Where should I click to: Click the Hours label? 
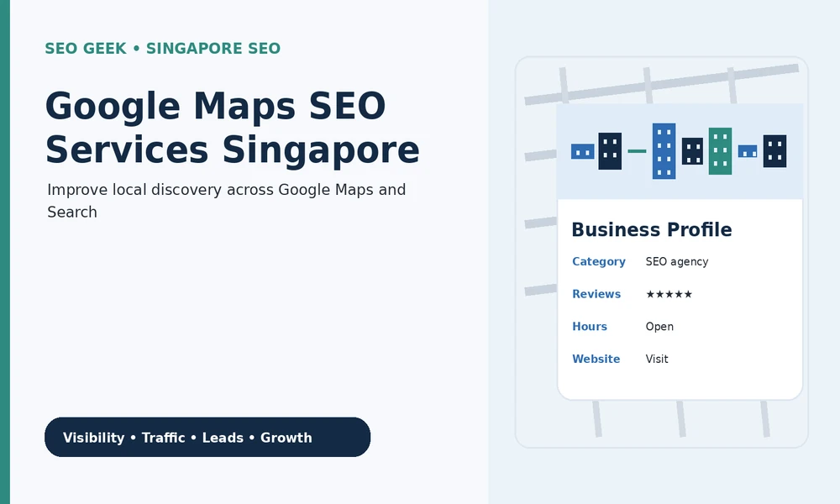pos(590,326)
